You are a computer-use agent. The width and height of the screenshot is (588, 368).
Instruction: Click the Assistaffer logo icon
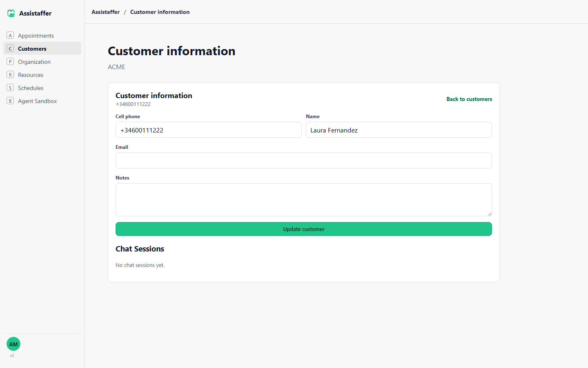pos(11,13)
